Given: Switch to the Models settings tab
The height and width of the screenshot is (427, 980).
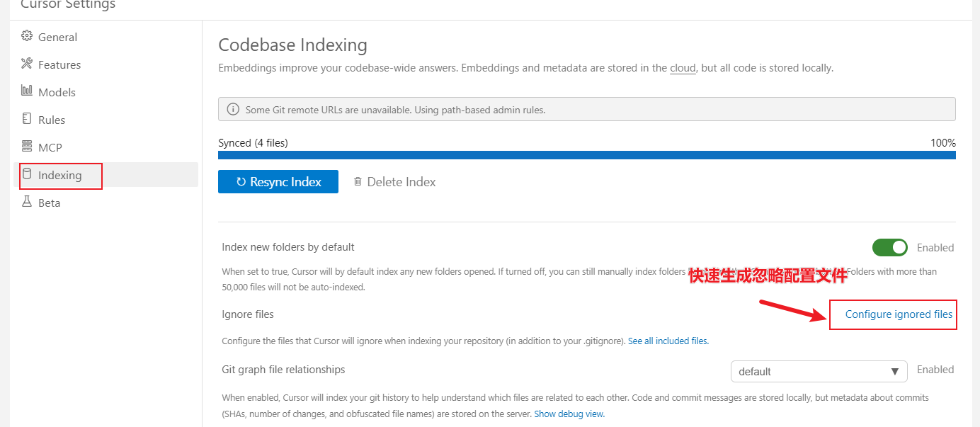Looking at the screenshot, I should coord(57,92).
